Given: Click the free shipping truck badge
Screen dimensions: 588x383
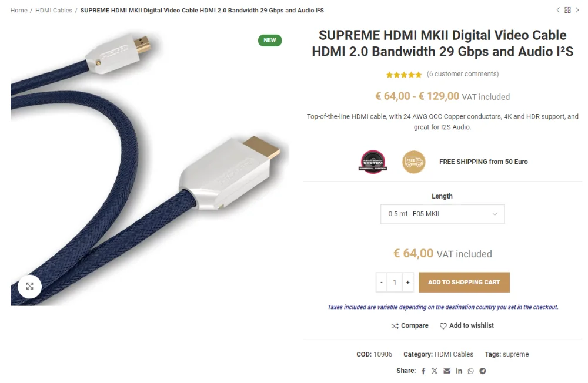Looking at the screenshot, I should [413, 162].
